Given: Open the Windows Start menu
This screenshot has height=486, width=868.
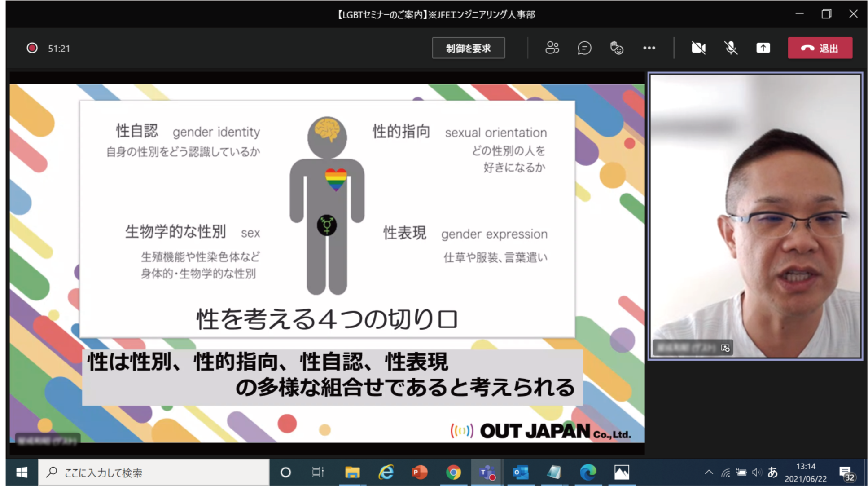Looking at the screenshot, I should [x=21, y=473].
